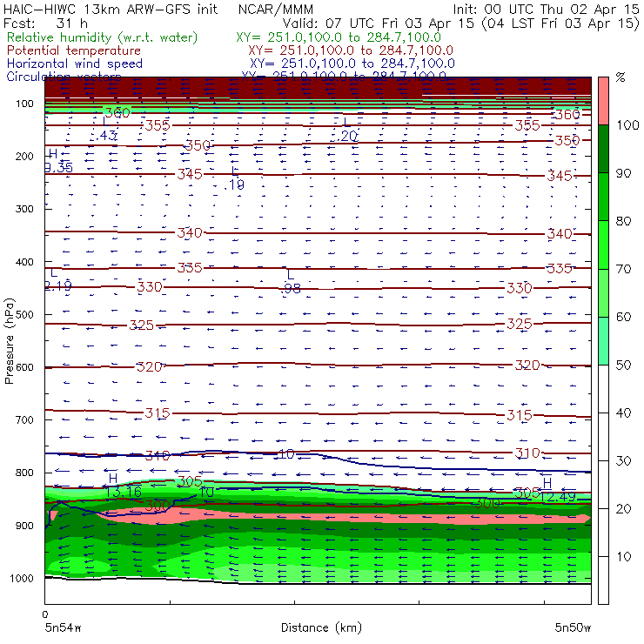This screenshot has height=644, width=644.
Task: Click the 'L .20' wind minimum label
Action: [x=346, y=130]
